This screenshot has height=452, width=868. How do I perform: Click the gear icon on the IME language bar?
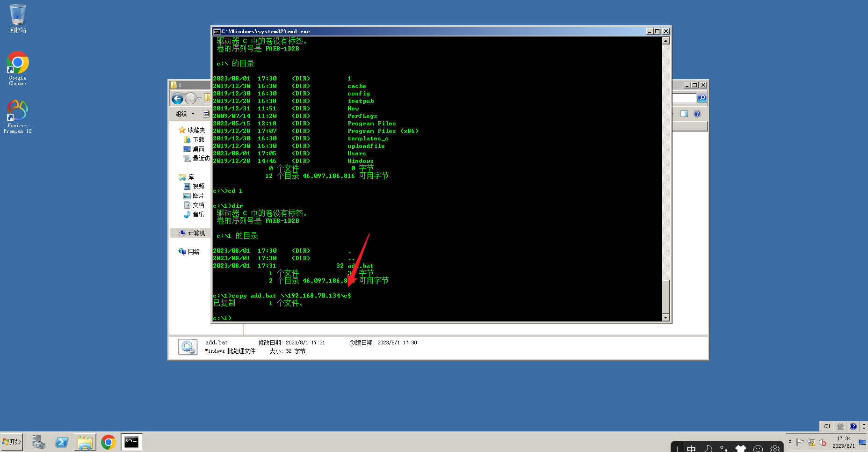tap(774, 449)
